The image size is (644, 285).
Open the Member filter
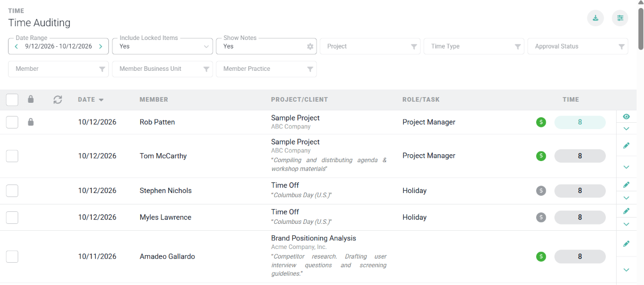[58, 69]
